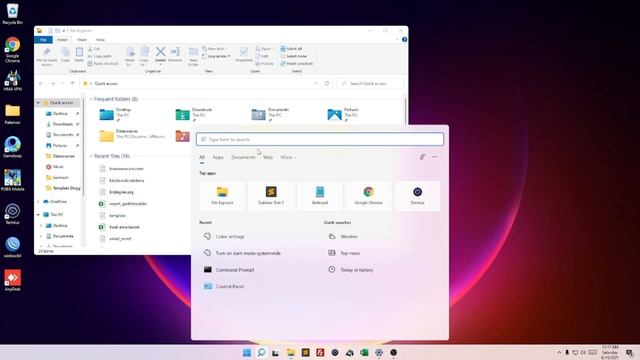
Task: Click the feedback icon in search panel
Action: pos(423,157)
